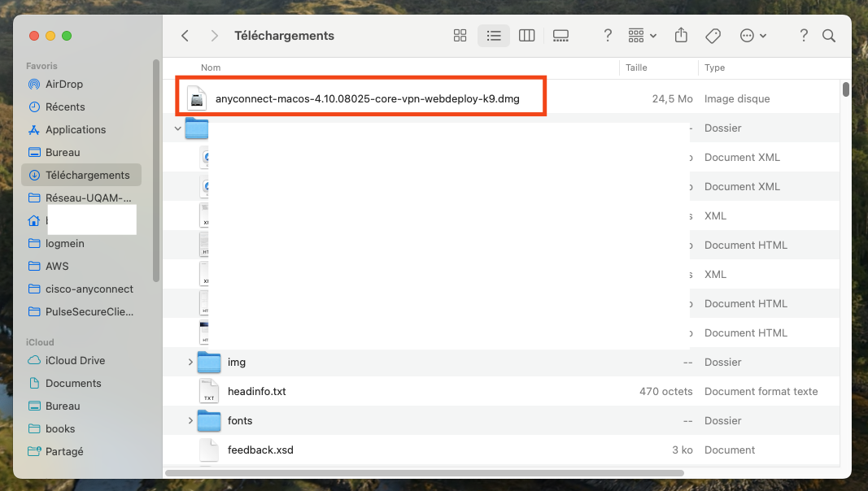Open the PulseSecureClie... sidebar folder
The width and height of the screenshot is (868, 491).
click(89, 311)
